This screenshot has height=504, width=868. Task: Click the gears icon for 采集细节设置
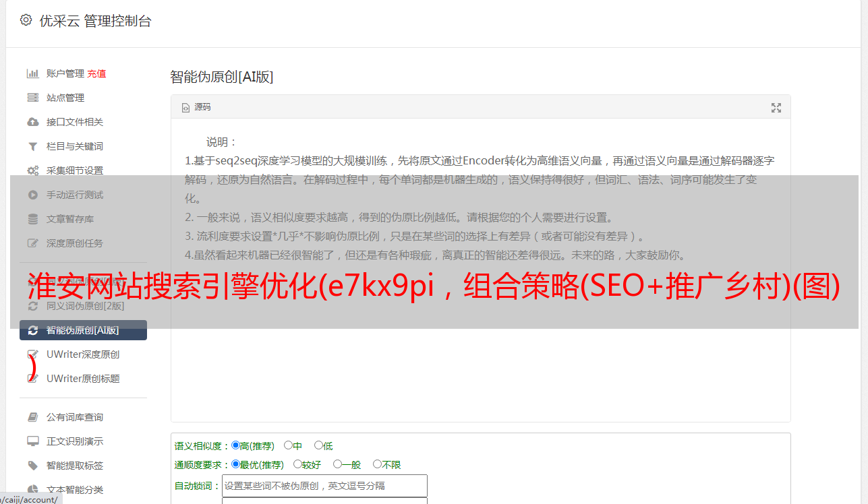click(x=32, y=170)
